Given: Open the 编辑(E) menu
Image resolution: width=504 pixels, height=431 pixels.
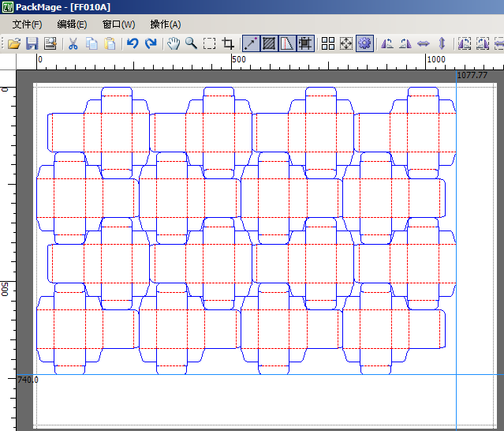Looking at the screenshot, I should [x=72, y=24].
